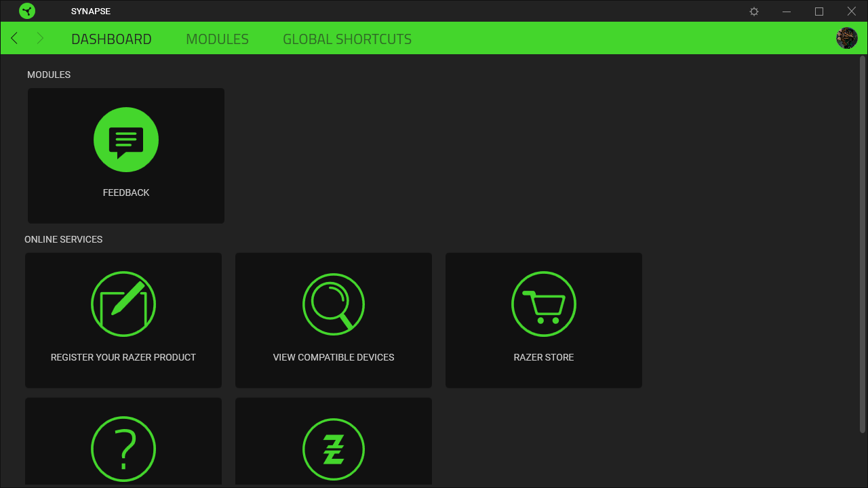Image resolution: width=868 pixels, height=488 pixels.
Task: Close the Synapse window
Action: pos(852,12)
